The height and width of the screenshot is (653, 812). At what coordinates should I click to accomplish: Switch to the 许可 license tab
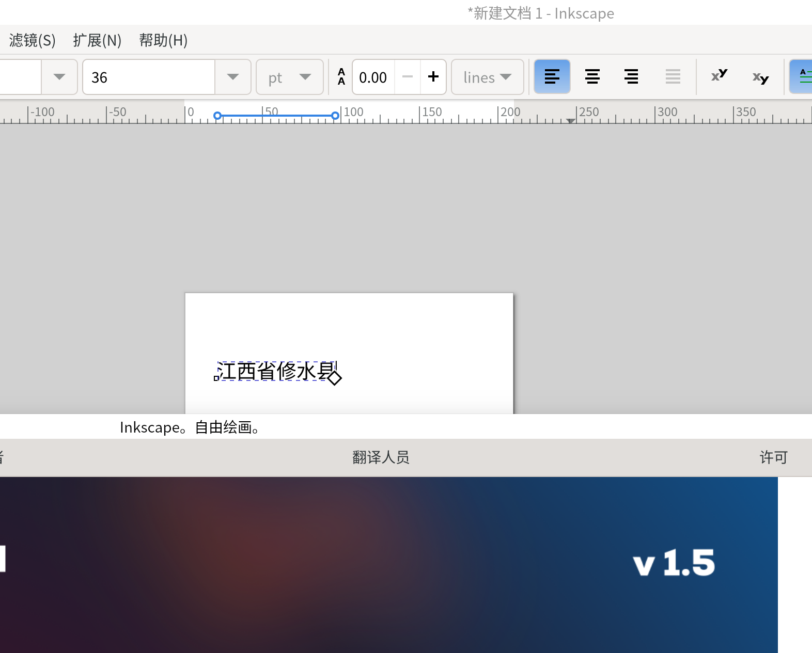[773, 457]
